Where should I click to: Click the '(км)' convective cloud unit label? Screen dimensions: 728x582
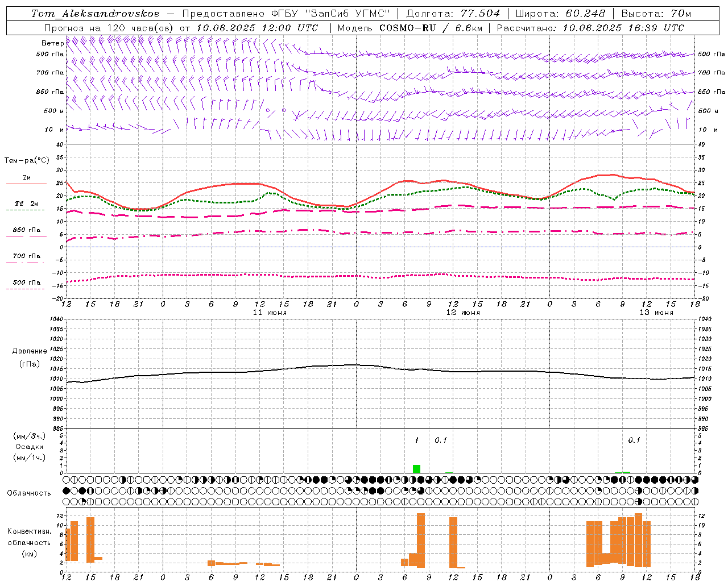30,554
